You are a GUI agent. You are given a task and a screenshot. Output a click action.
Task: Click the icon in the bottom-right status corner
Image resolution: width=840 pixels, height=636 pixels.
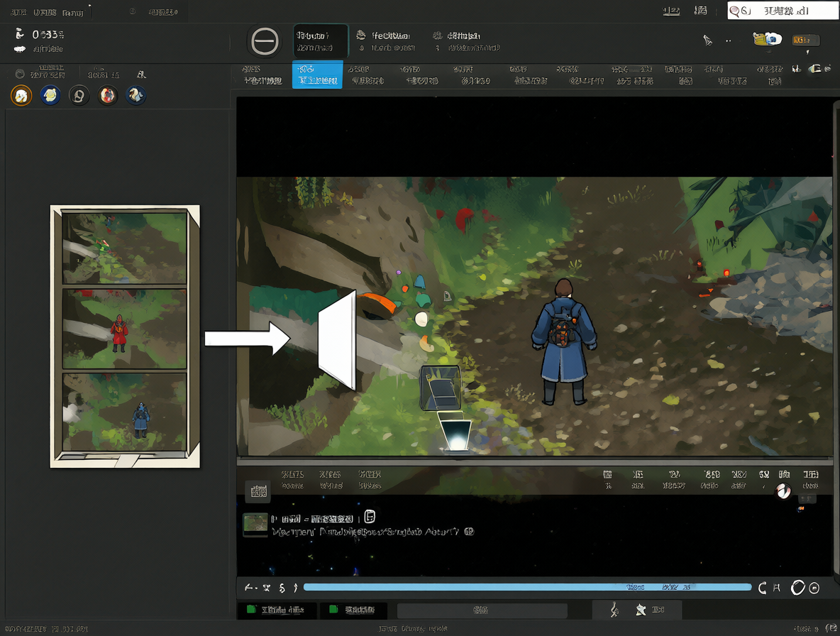coord(831,628)
